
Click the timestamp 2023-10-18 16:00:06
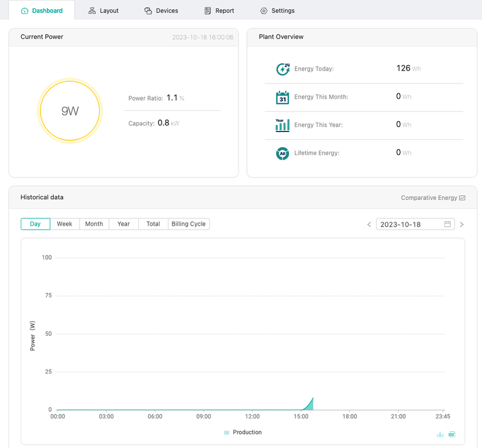tap(203, 37)
